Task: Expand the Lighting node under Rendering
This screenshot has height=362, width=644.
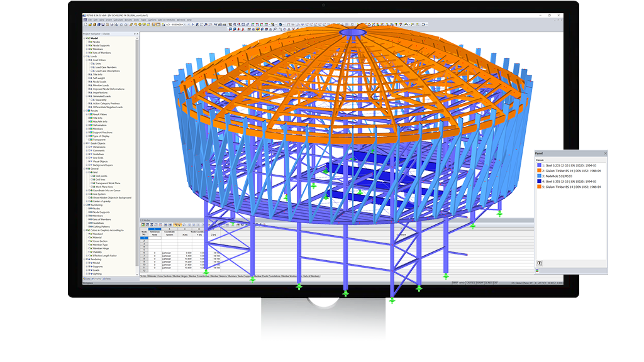Action: click(87, 274)
